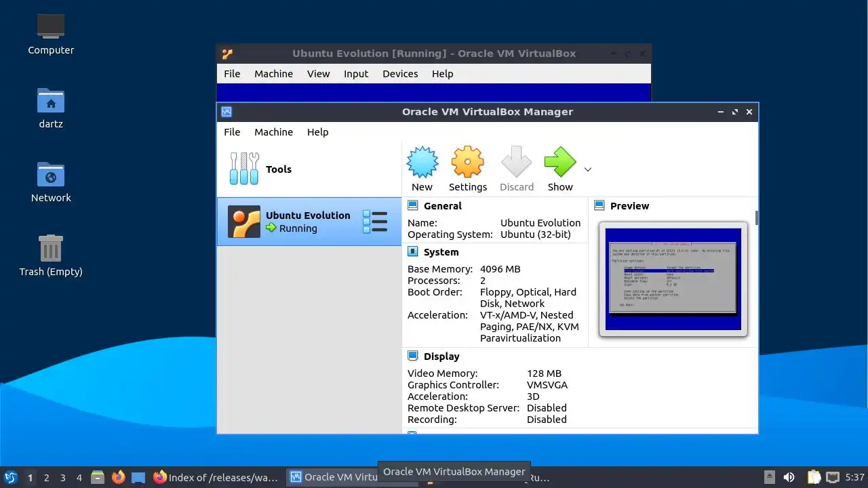The width and height of the screenshot is (868, 488).
Task: Click the green Show arrow icon
Action: pyautogui.click(x=560, y=162)
